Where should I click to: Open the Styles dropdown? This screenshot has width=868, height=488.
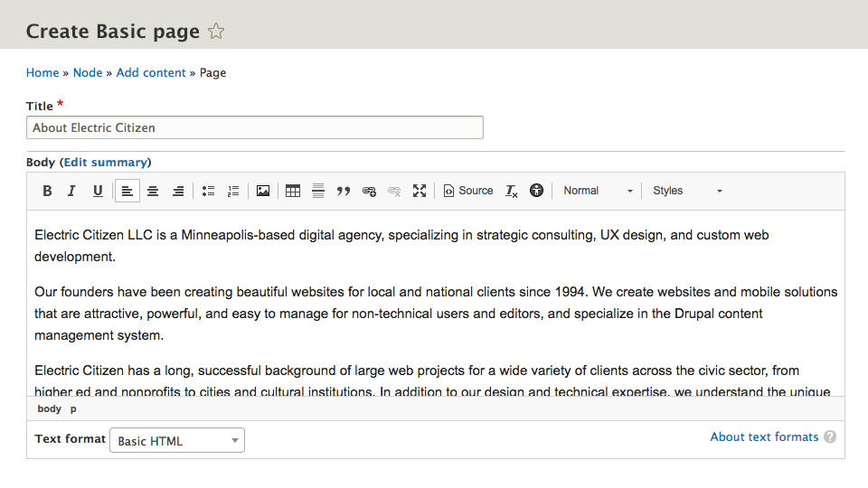(687, 191)
